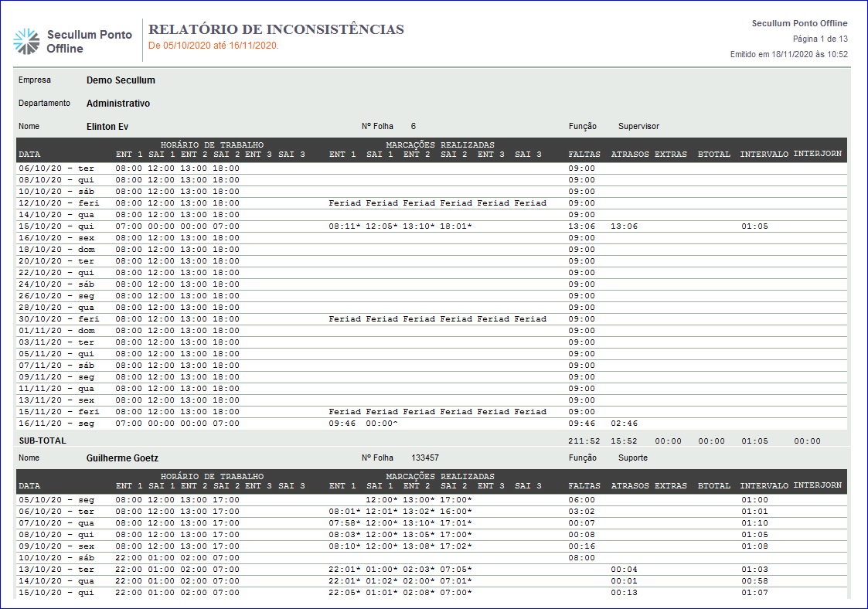This screenshot has width=868, height=609.
Task: Select the 05/10/20 - seg row for Guilherme
Action: (x=56, y=500)
